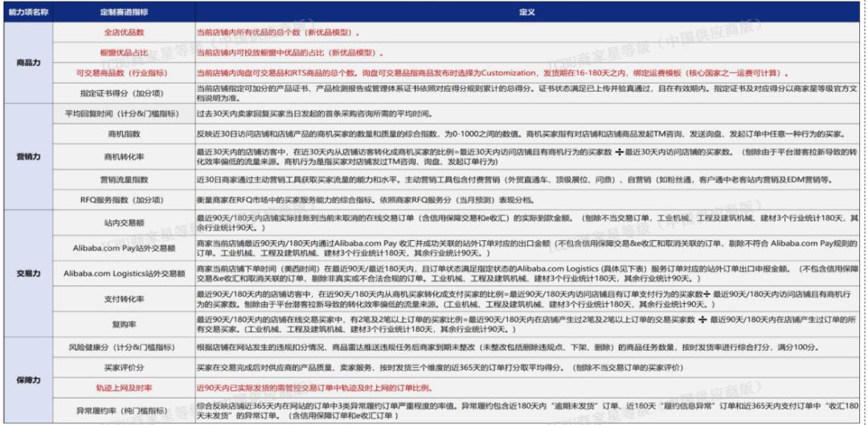Screen dimensions: 868x425
Task: Select the 支付转化率 indicator cell
Action: click(x=124, y=299)
